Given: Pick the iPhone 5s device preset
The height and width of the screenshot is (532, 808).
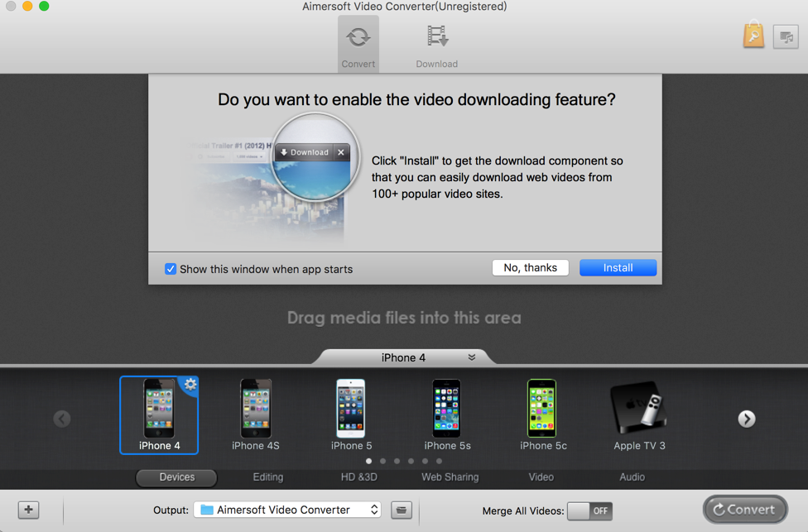Looking at the screenshot, I should click(x=447, y=415).
